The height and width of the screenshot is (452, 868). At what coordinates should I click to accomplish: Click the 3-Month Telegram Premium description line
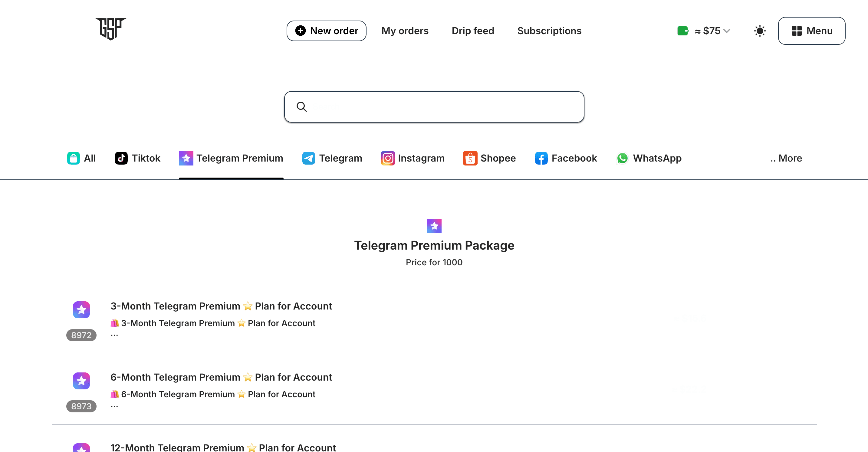tap(213, 323)
